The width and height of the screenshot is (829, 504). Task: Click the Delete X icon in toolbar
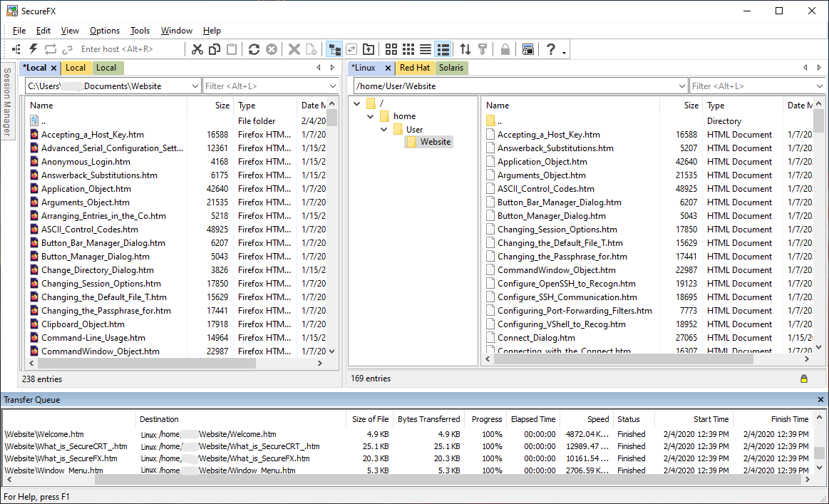(294, 49)
